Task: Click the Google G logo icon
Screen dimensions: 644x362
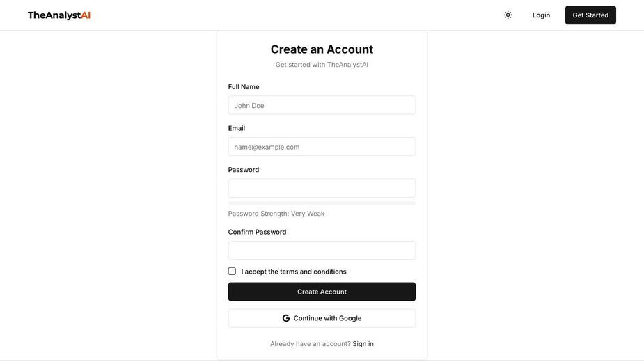Action: click(286, 318)
